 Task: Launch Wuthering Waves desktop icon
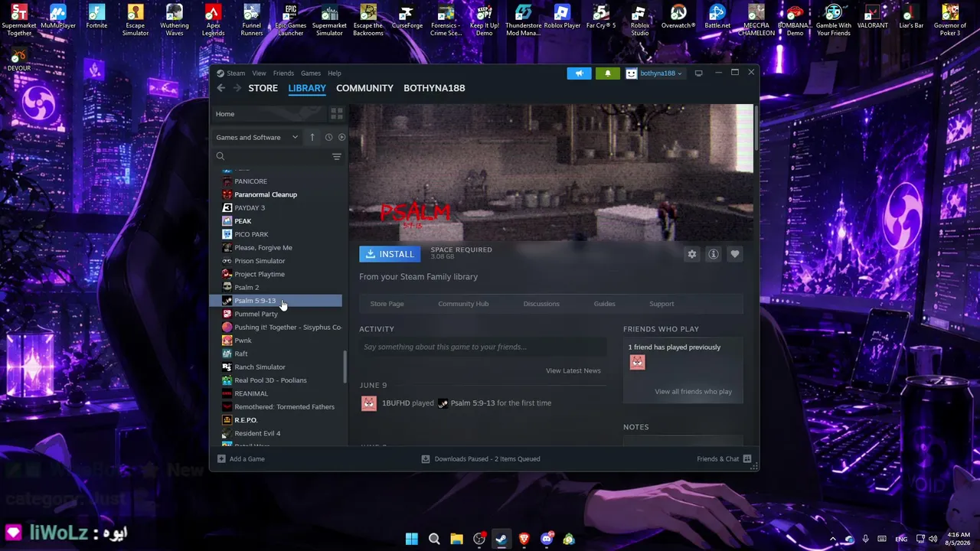[x=175, y=21]
